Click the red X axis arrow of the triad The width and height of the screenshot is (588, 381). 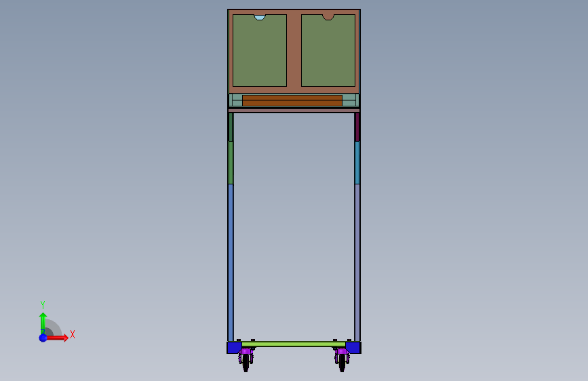coord(56,338)
